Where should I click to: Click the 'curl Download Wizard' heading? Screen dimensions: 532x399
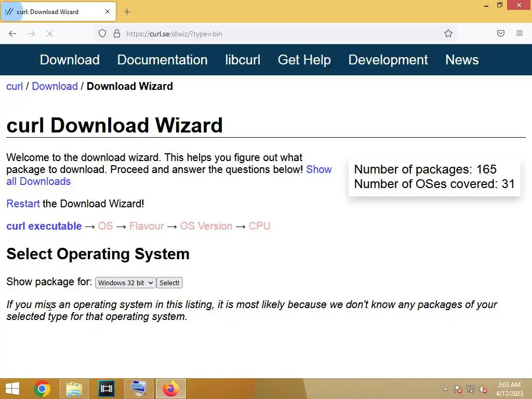tap(114, 125)
